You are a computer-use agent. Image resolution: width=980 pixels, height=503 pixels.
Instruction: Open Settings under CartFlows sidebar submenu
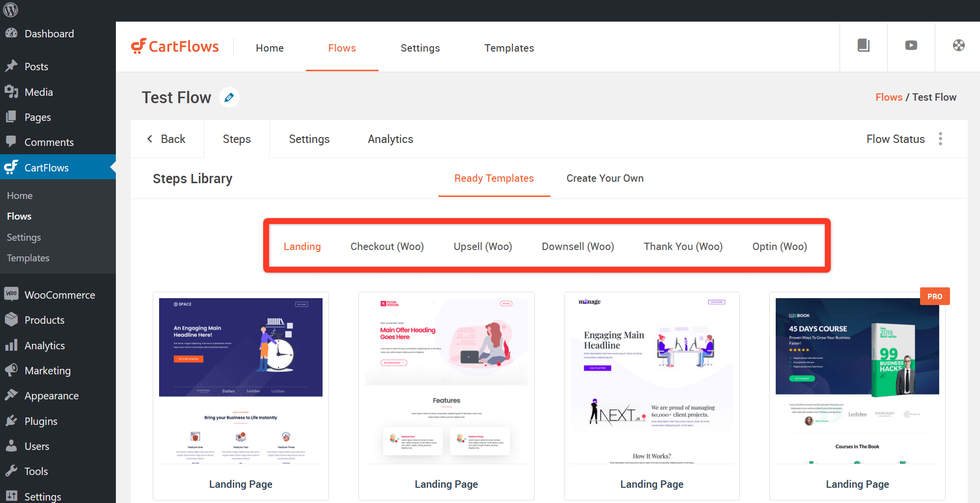[24, 237]
